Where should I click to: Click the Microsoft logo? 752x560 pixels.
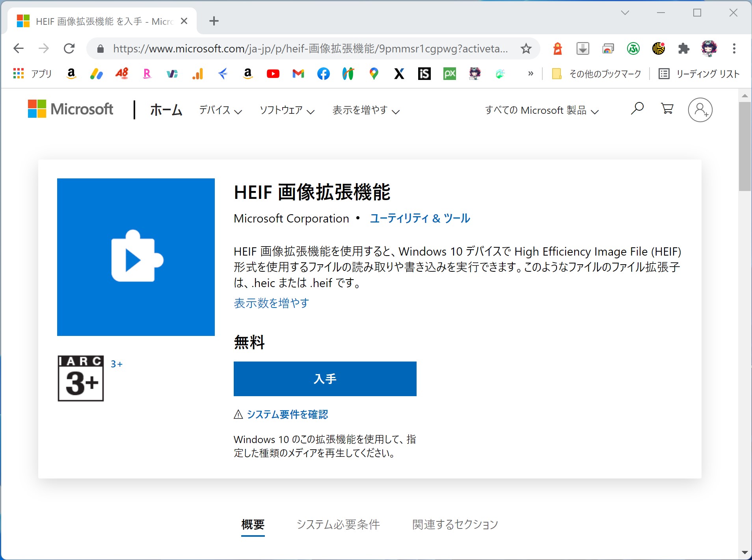coord(71,109)
